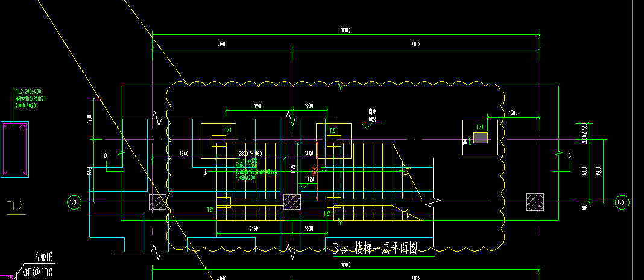644x280 pixels.
Task: Select the outermost right 1800 vertical dimension
Action: [598, 170]
